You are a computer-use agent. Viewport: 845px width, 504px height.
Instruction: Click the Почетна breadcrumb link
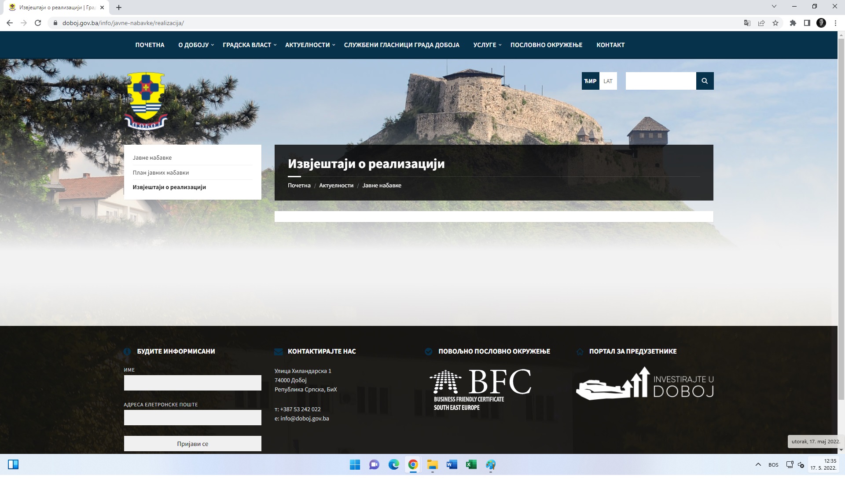[x=299, y=185]
